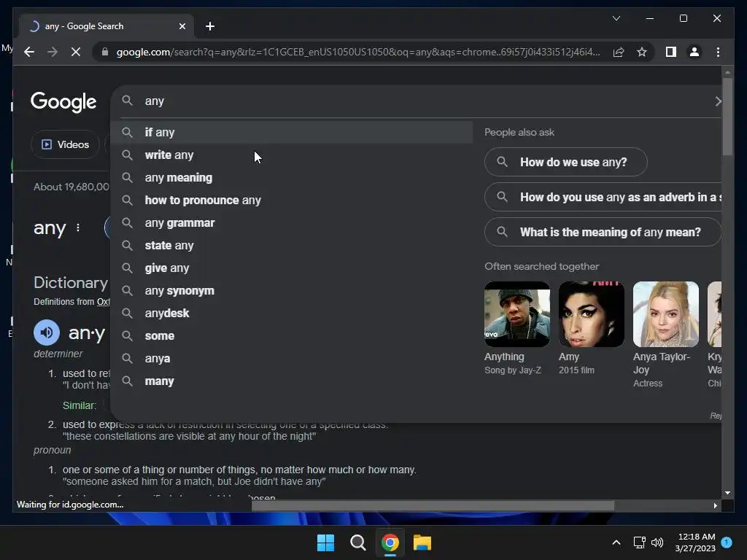This screenshot has width=747, height=560.
Task: Go back using the browser back arrow
Action: [x=29, y=52]
